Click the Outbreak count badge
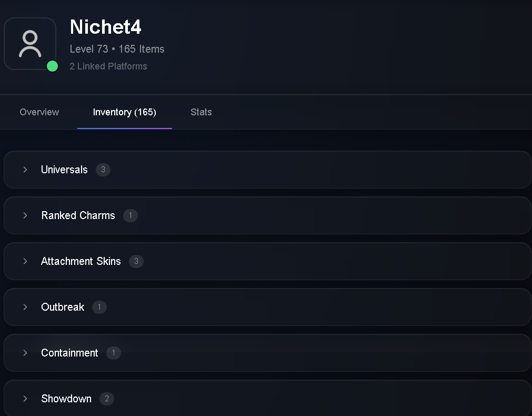 99,307
